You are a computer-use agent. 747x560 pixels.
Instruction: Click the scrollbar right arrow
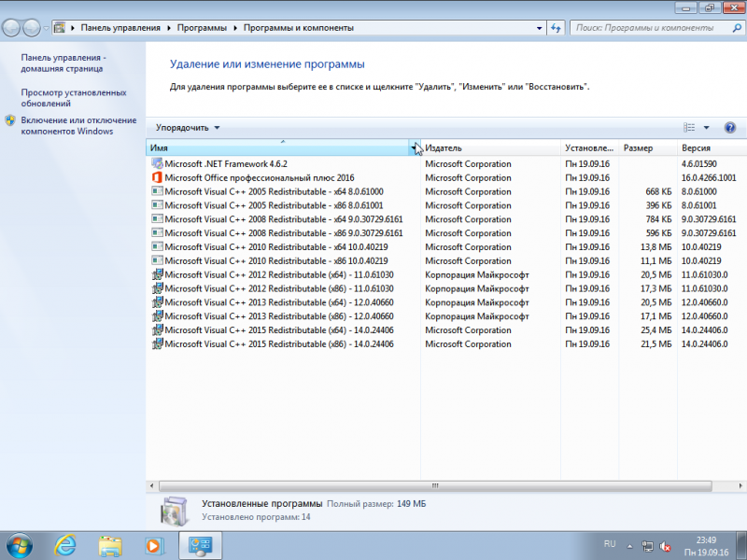pos(740,485)
